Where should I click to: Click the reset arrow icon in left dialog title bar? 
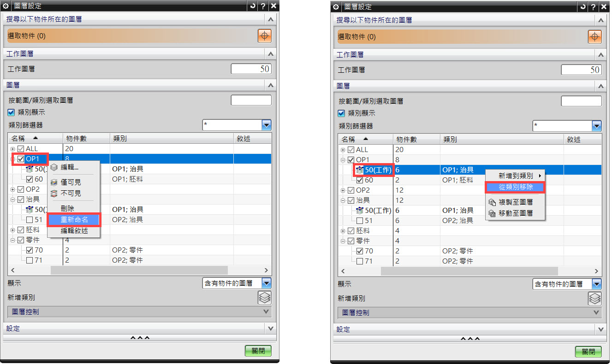[253, 6]
